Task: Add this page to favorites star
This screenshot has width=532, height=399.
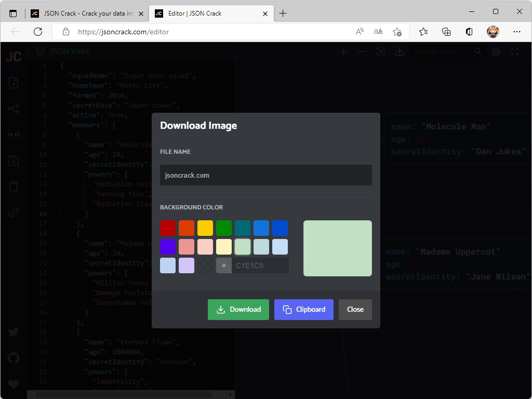Action: coord(397,32)
